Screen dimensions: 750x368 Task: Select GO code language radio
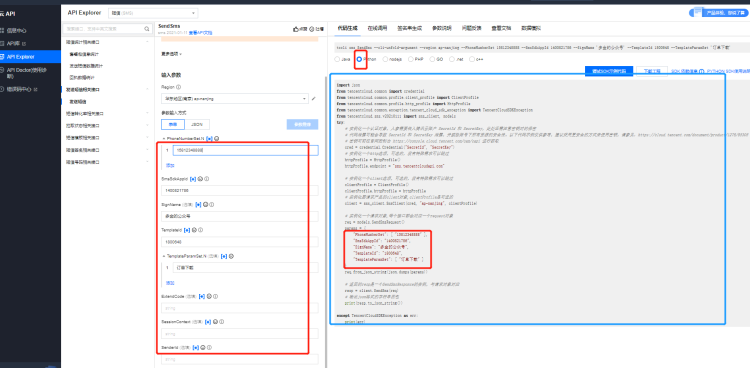432,59
